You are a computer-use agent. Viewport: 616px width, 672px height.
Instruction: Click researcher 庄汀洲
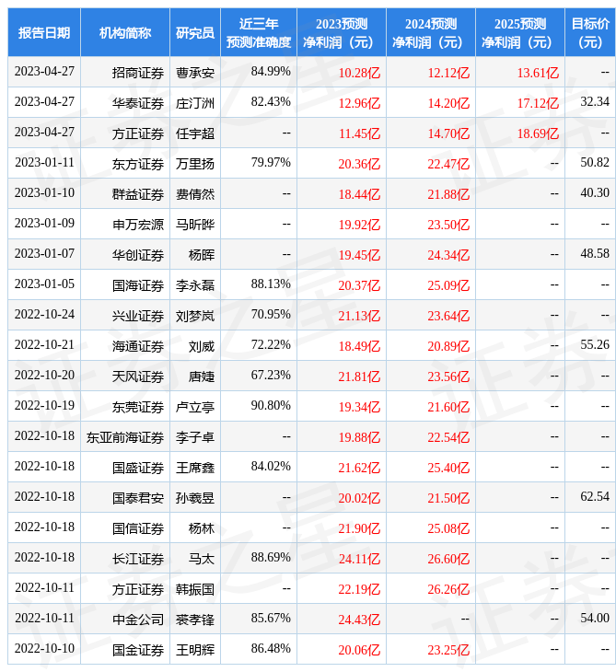click(x=195, y=103)
